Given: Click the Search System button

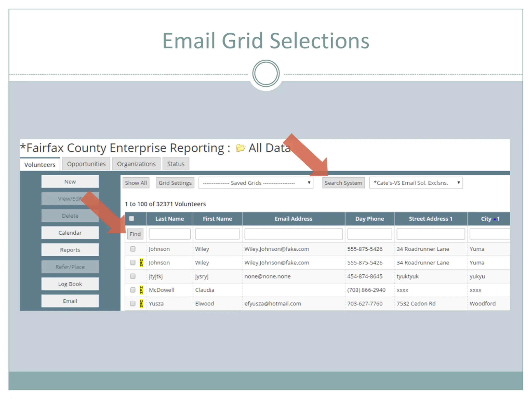Looking at the screenshot, I should tap(344, 183).
